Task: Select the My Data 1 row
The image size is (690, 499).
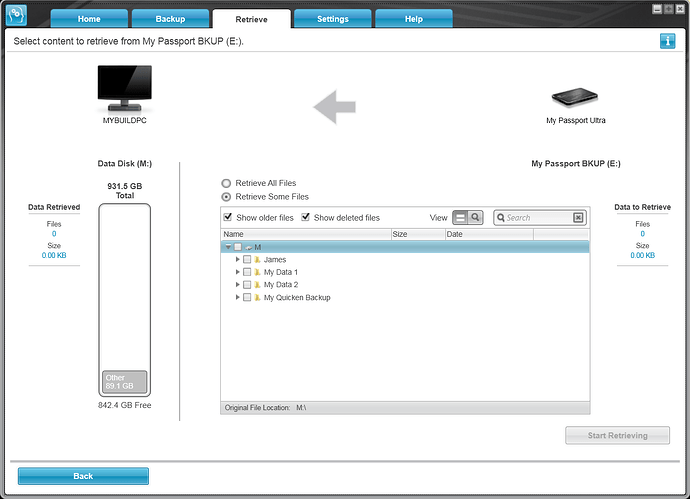Action: click(x=405, y=272)
